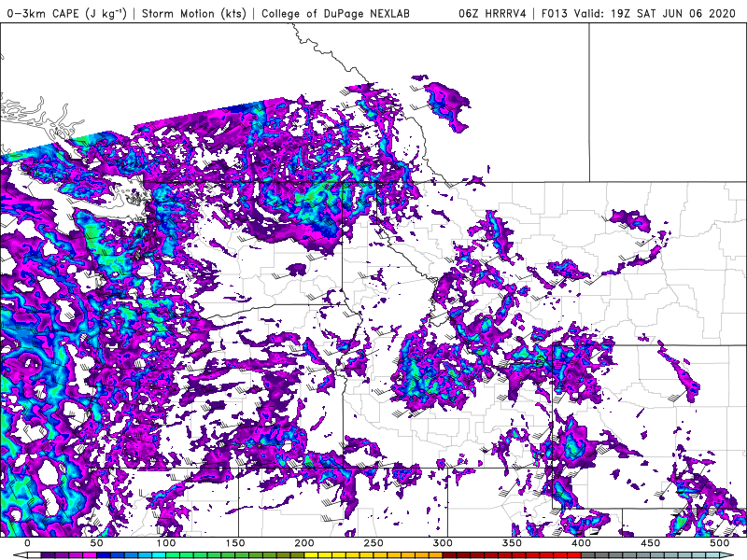Click the '300' value on the color scale
Screen dimensions: 747x560
pos(443,543)
